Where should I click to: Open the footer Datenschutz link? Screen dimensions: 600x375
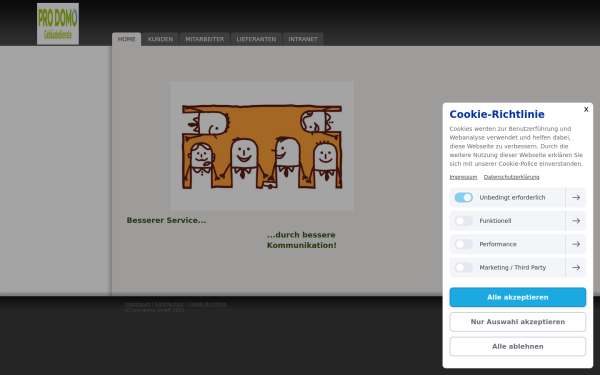tap(169, 304)
